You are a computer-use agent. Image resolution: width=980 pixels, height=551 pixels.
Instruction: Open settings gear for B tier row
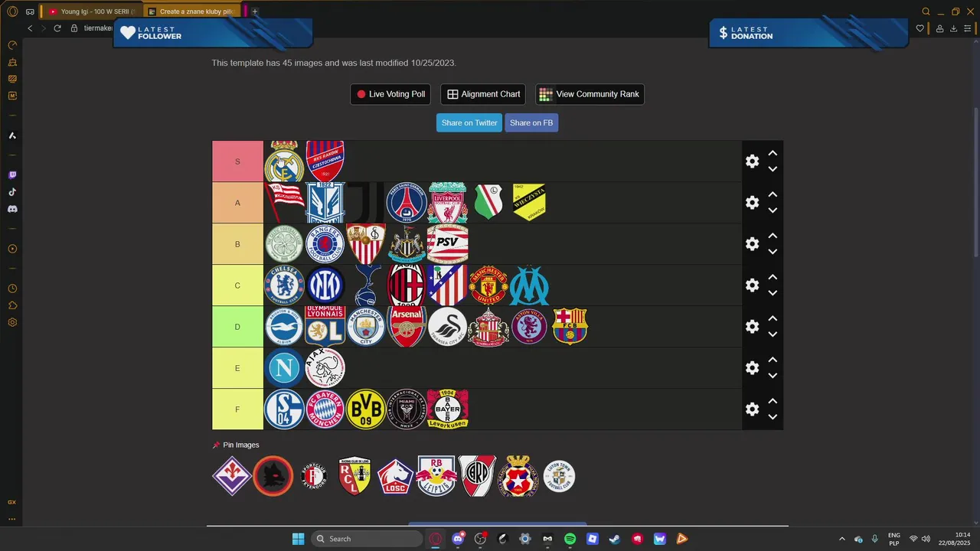click(x=752, y=244)
